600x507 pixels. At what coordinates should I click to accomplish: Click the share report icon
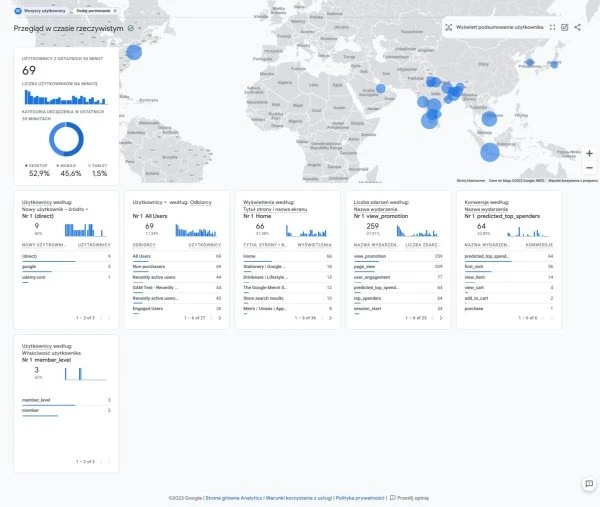click(578, 27)
